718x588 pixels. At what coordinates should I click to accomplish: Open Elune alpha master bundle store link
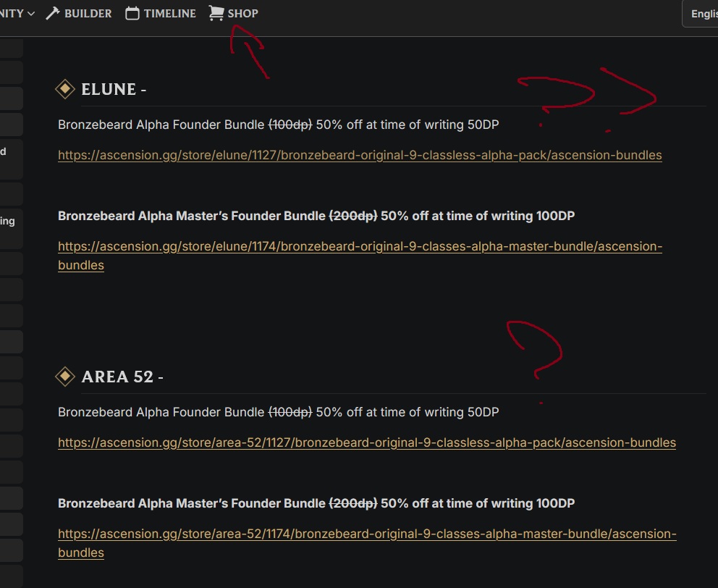point(360,256)
